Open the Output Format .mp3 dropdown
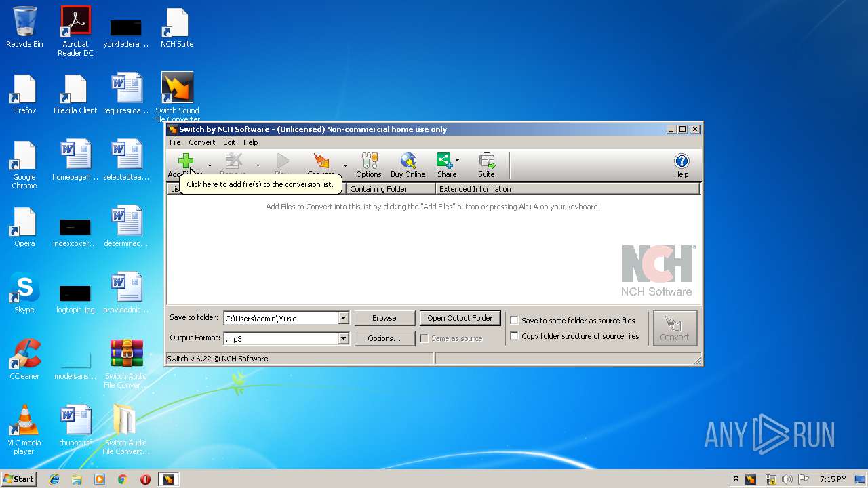 (x=343, y=338)
